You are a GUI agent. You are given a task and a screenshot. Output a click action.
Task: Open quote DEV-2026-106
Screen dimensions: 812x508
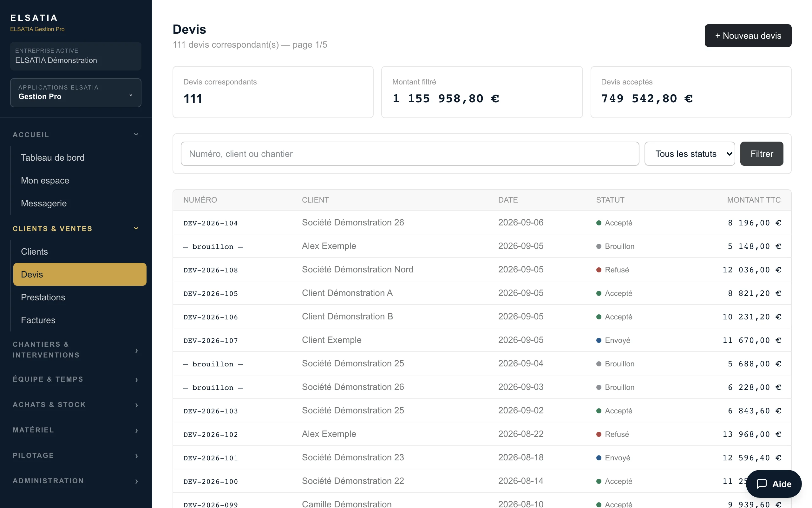[x=210, y=317]
